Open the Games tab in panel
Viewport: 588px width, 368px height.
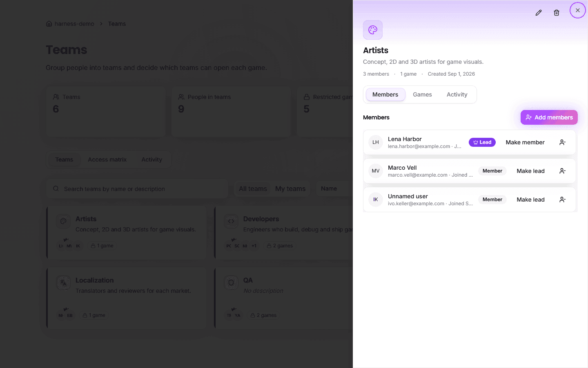click(x=422, y=94)
